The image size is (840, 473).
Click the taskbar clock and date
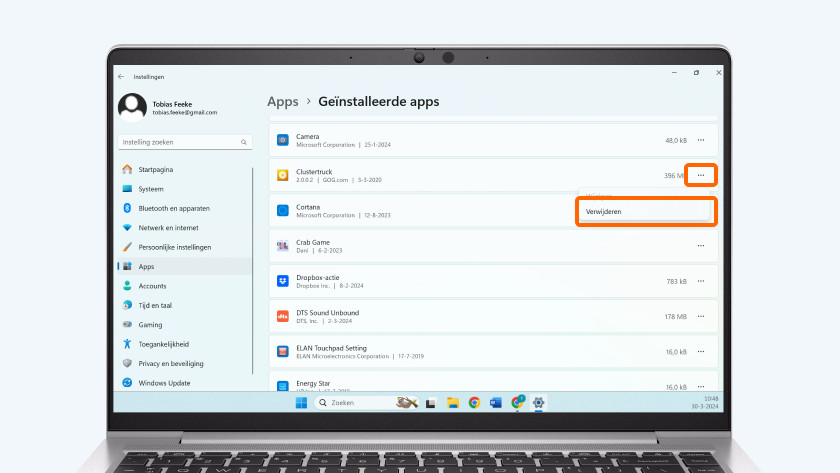coord(704,402)
